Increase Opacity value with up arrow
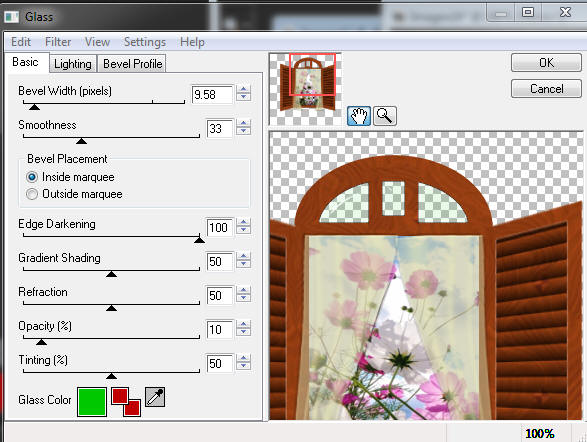 pos(244,324)
